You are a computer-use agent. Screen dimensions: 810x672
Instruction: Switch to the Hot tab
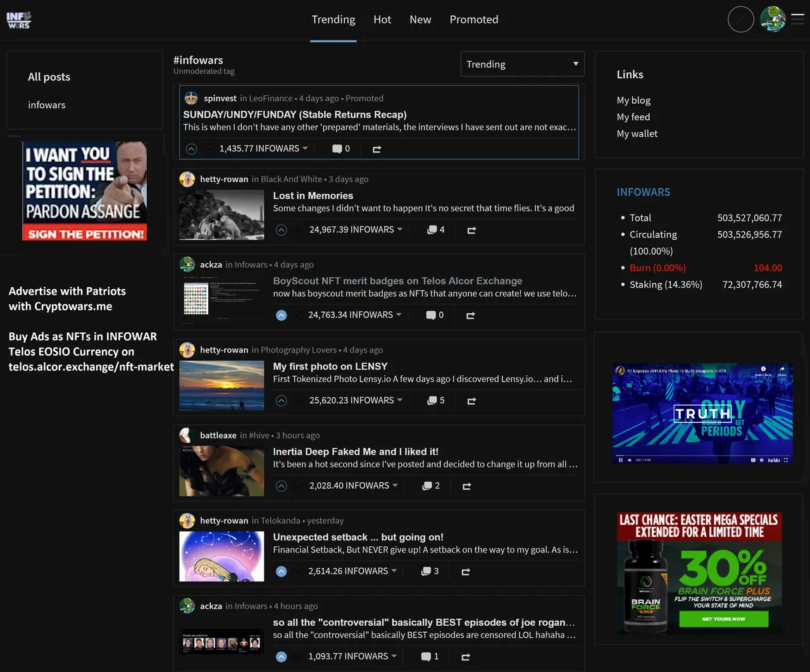point(382,20)
